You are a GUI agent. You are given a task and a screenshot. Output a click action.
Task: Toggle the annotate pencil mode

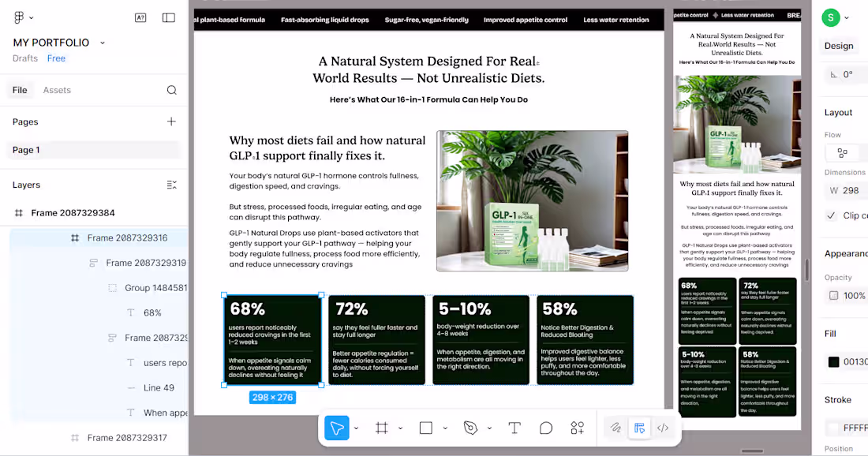click(615, 428)
